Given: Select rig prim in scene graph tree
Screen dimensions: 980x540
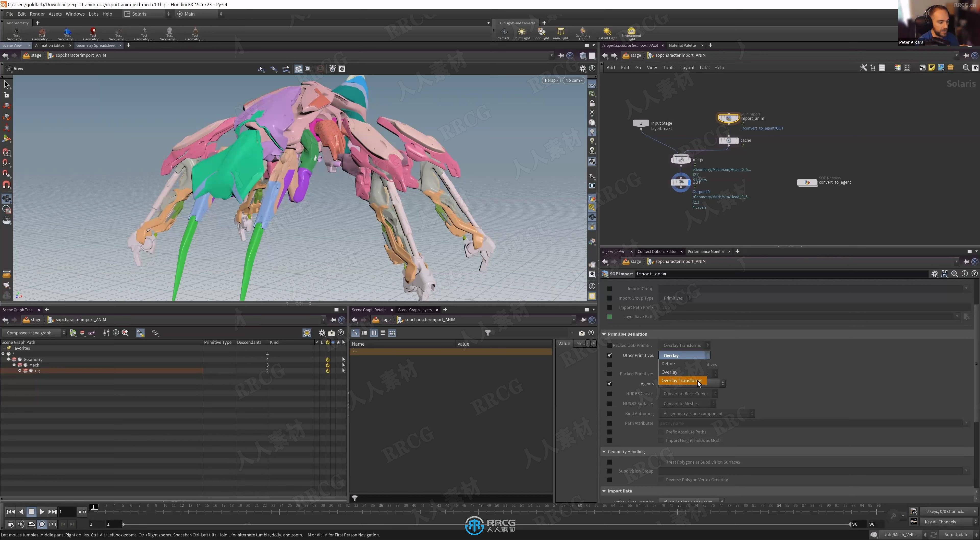Looking at the screenshot, I should [x=37, y=371].
